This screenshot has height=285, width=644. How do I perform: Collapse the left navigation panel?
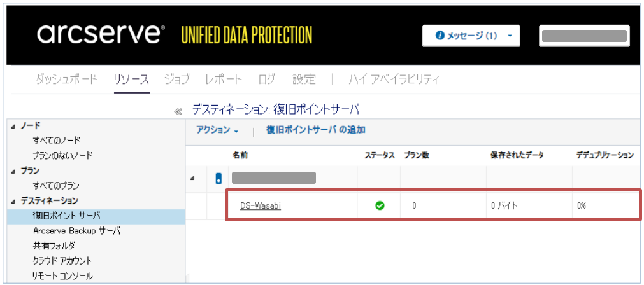click(x=178, y=111)
